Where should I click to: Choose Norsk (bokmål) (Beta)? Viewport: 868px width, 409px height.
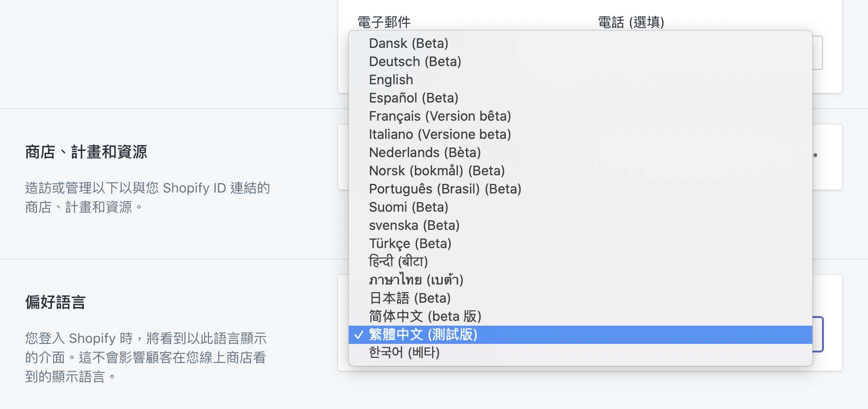(436, 171)
